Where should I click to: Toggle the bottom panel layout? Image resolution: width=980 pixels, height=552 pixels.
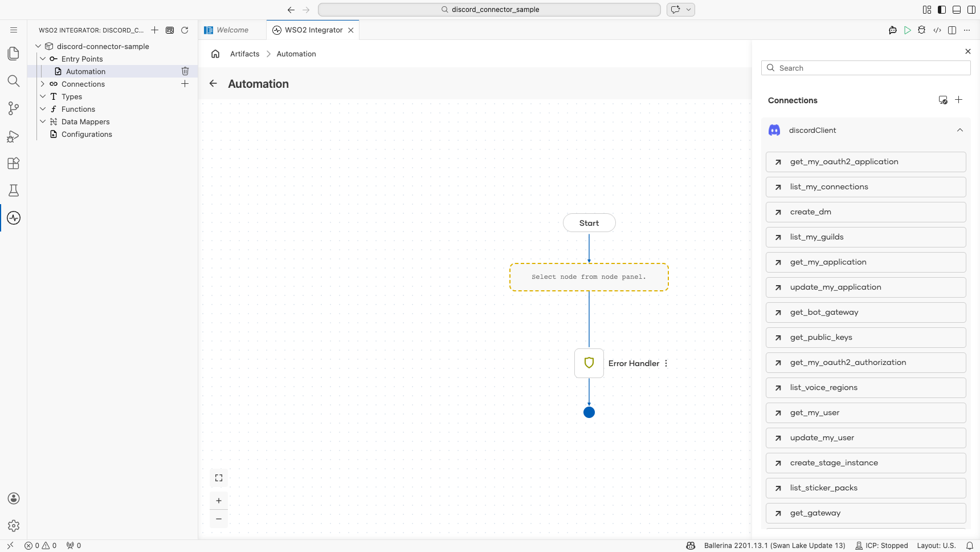tap(957, 10)
